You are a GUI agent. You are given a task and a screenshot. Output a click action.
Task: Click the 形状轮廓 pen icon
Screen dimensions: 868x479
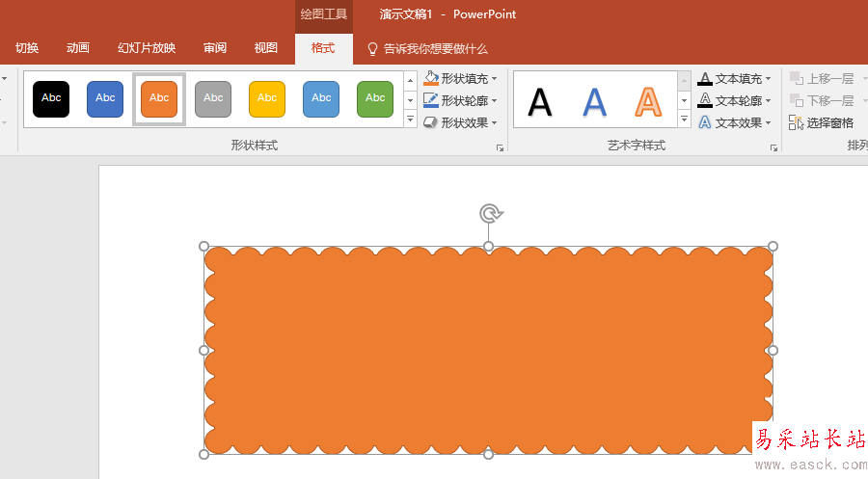tap(431, 100)
